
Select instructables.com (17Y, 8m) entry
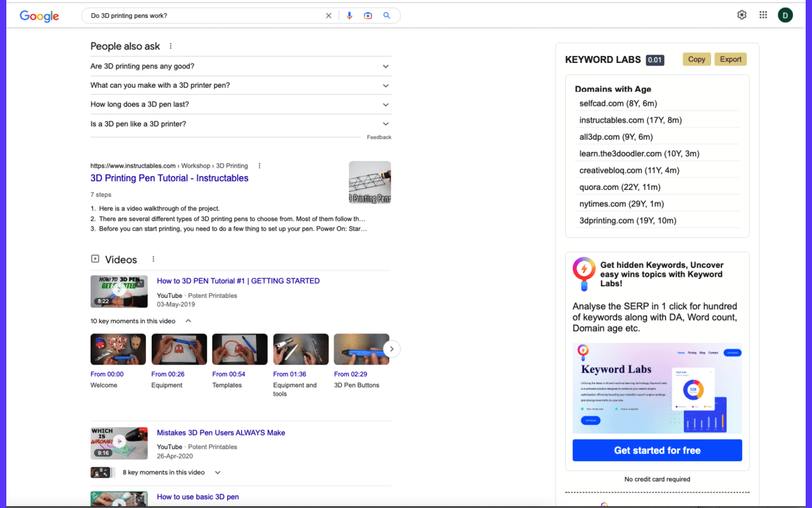631,120
